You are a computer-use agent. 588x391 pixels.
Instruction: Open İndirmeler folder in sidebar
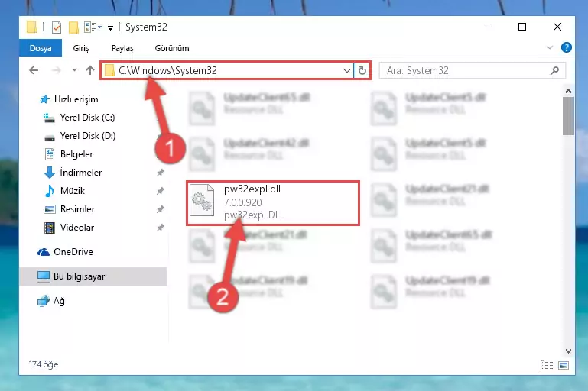[x=80, y=173]
